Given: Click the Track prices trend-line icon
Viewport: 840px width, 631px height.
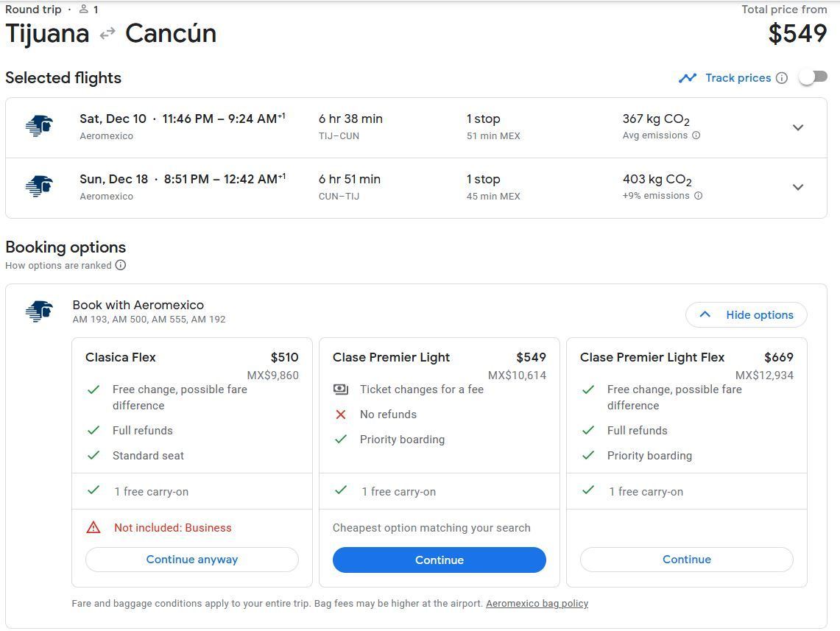Looking at the screenshot, I should pos(688,78).
